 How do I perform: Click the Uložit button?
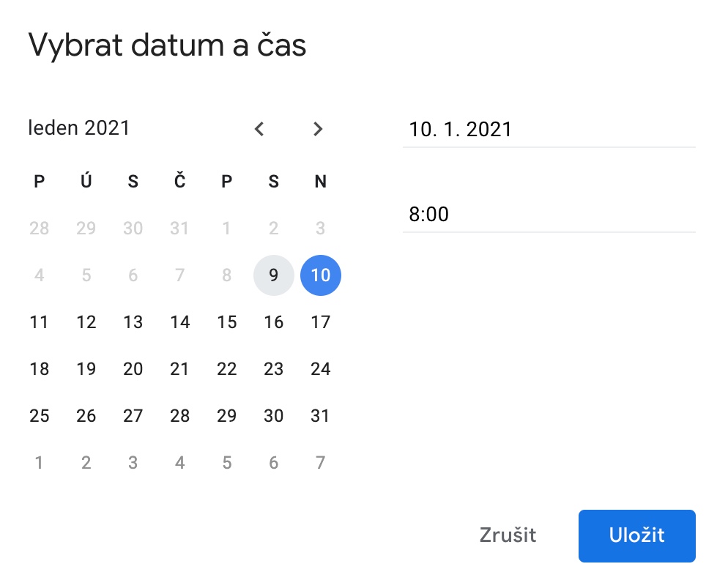pos(636,535)
